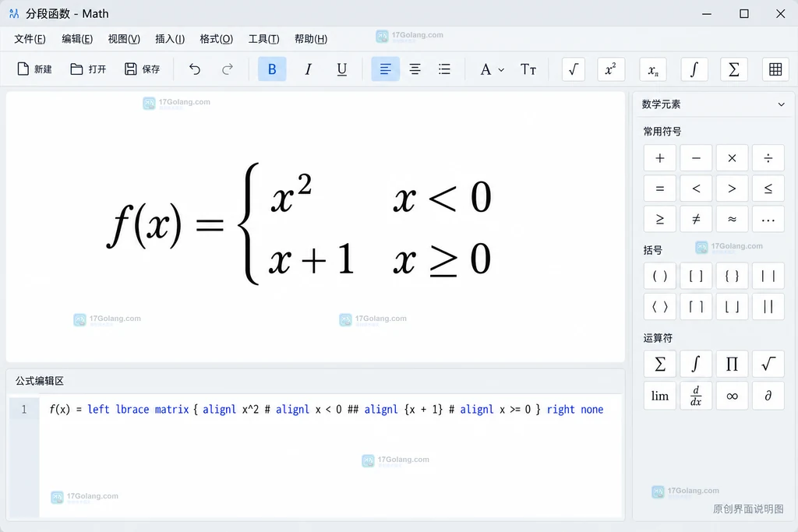Collapse the 数学元素 panel chevron
The image size is (798, 532).
pyautogui.click(x=781, y=104)
